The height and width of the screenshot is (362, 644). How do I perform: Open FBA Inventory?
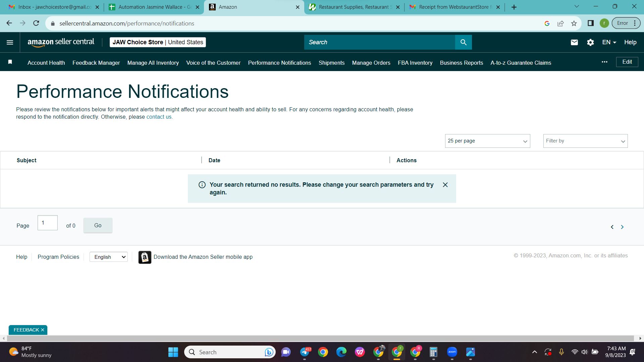click(x=415, y=63)
